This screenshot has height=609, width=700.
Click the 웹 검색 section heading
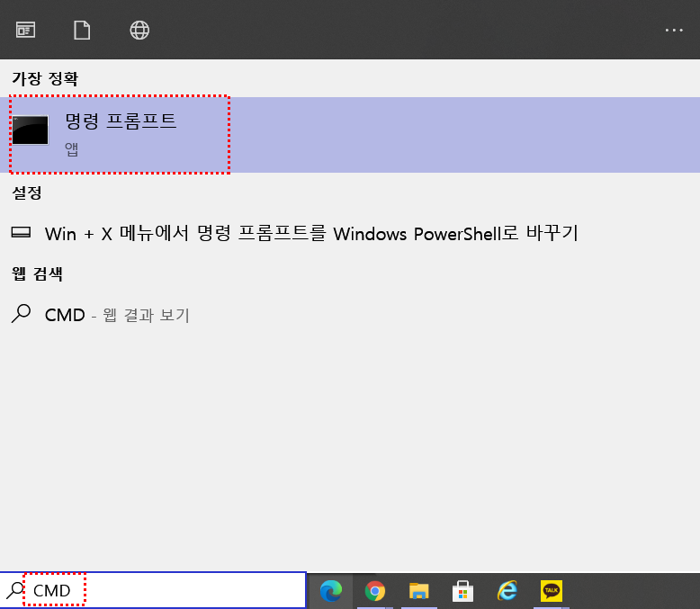pyautogui.click(x=37, y=273)
